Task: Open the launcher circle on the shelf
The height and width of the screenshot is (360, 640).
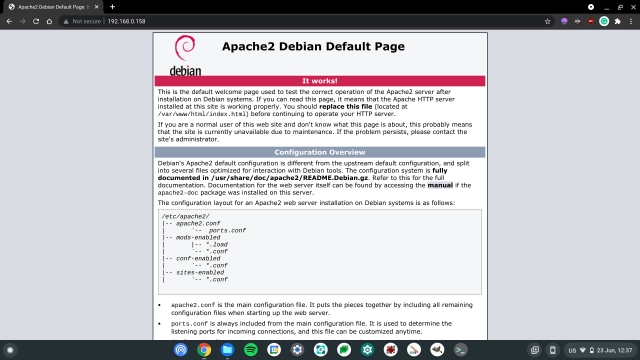Action: click(10, 350)
